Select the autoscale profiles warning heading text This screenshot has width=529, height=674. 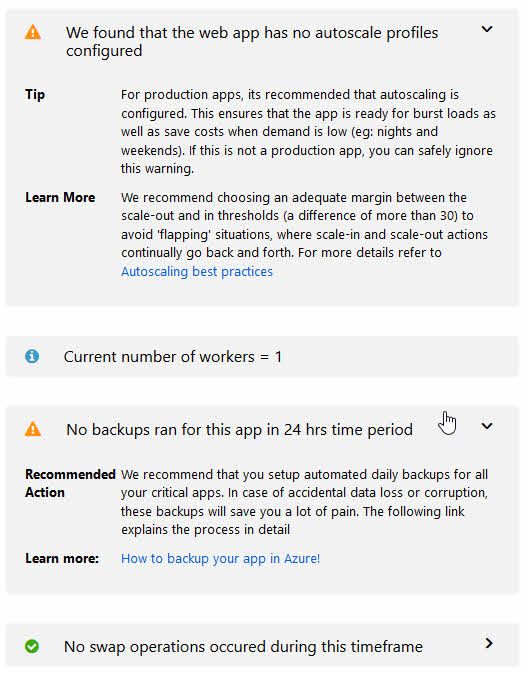pyautogui.click(x=252, y=42)
